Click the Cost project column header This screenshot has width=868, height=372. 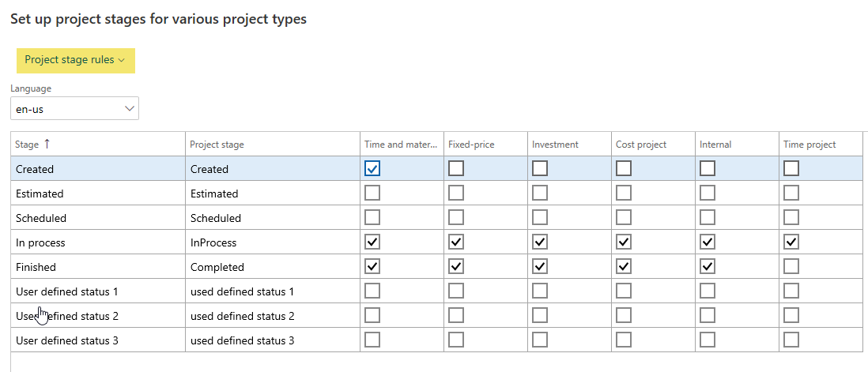[641, 145]
